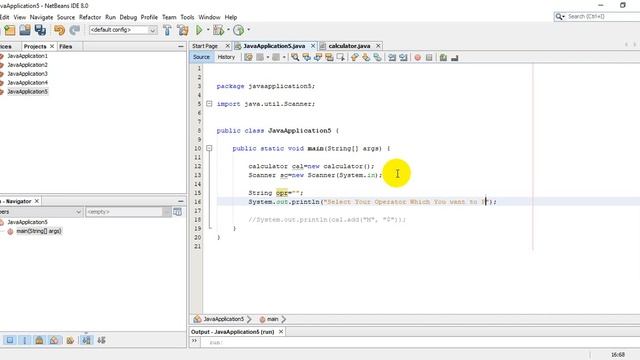640x360 pixels.
Task: Close the Output JavaApplication5 (run) tab
Action: [281, 332]
